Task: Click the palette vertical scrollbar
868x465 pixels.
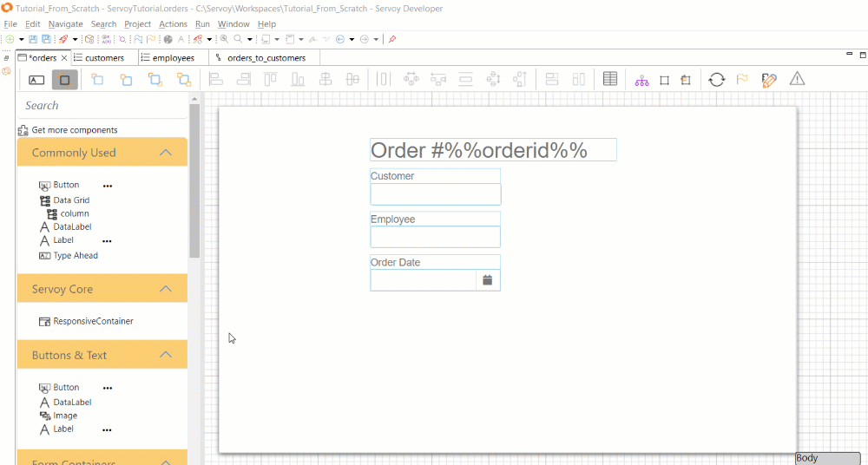Action: (194, 182)
